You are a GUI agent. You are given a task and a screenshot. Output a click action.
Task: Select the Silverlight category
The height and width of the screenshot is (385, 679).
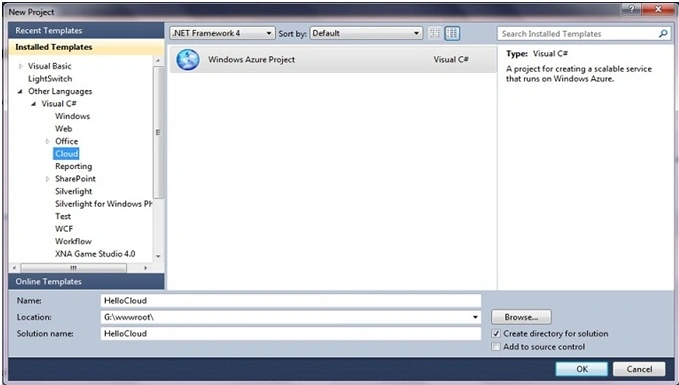pos(73,191)
